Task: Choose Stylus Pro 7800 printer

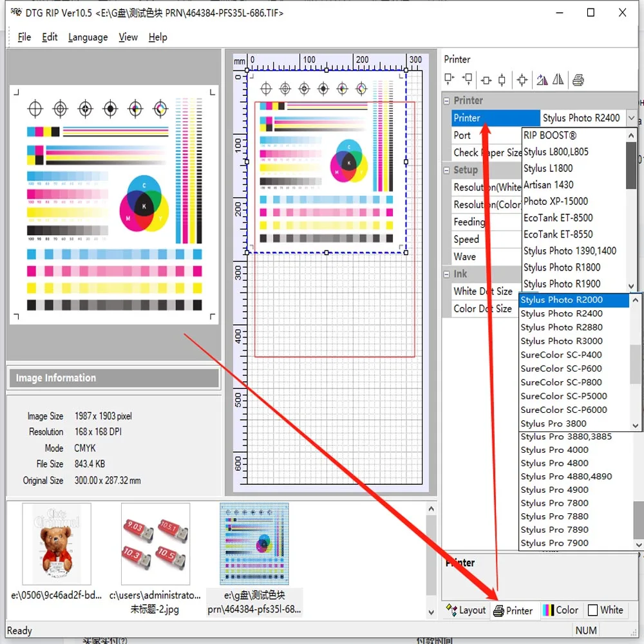Action: (x=576, y=503)
